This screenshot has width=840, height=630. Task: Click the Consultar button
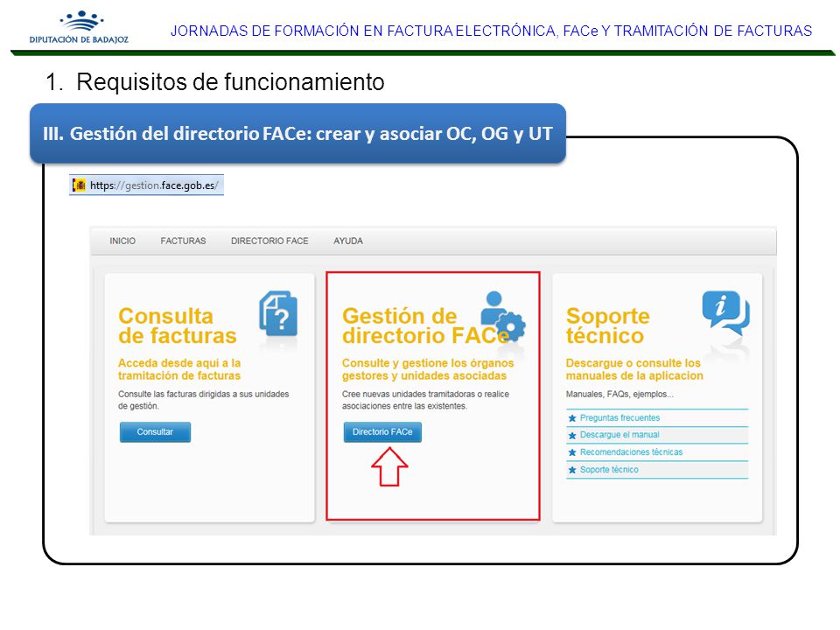(x=156, y=431)
